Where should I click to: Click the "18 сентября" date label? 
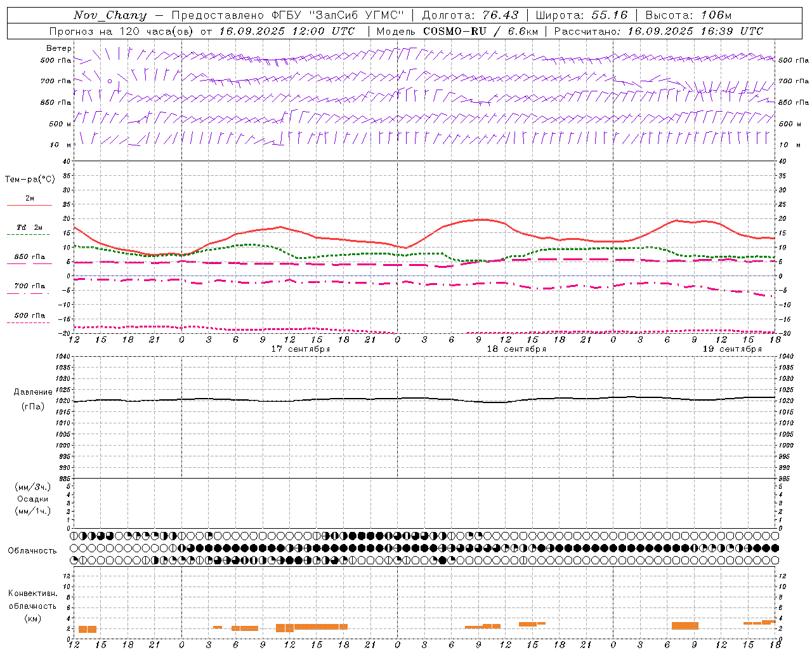516,349
